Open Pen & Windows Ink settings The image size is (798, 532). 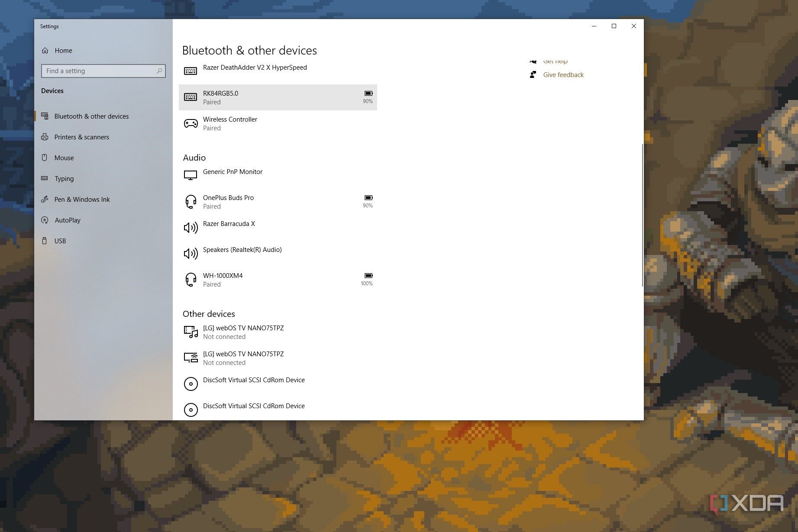point(103,200)
